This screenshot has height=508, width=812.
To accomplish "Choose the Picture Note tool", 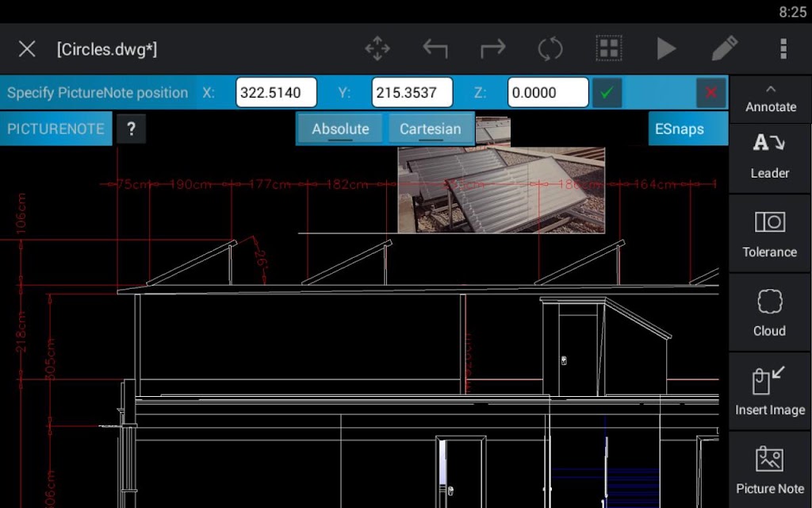I will [x=770, y=470].
